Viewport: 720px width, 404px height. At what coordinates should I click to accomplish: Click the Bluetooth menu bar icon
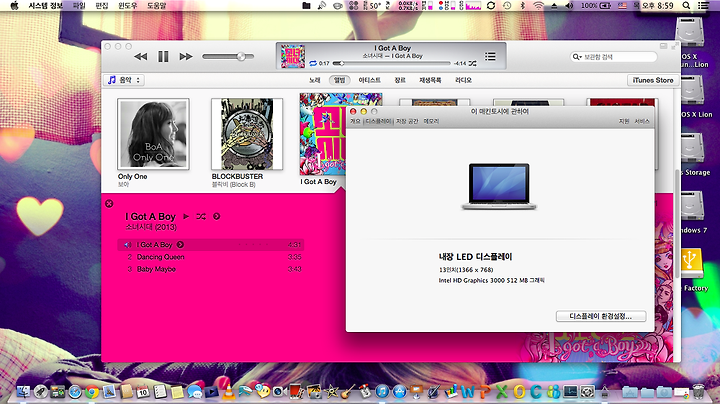[x=523, y=6]
